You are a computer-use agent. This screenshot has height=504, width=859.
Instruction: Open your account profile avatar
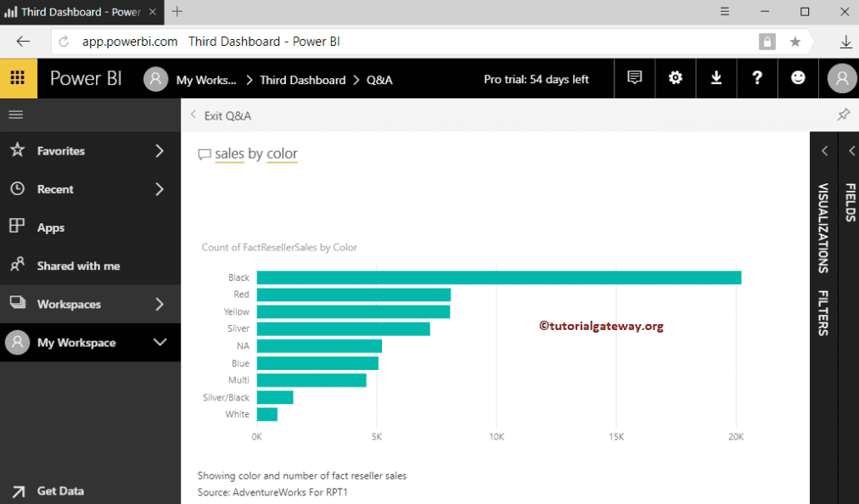coord(840,77)
